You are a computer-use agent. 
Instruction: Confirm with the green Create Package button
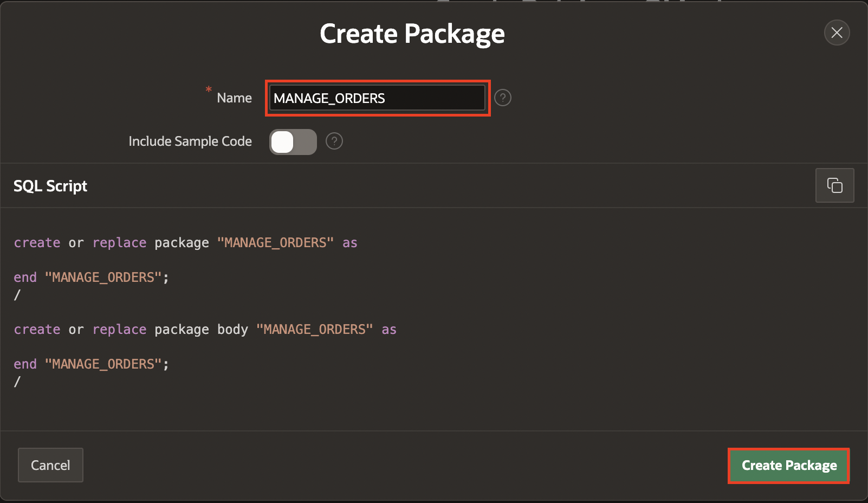(x=789, y=466)
